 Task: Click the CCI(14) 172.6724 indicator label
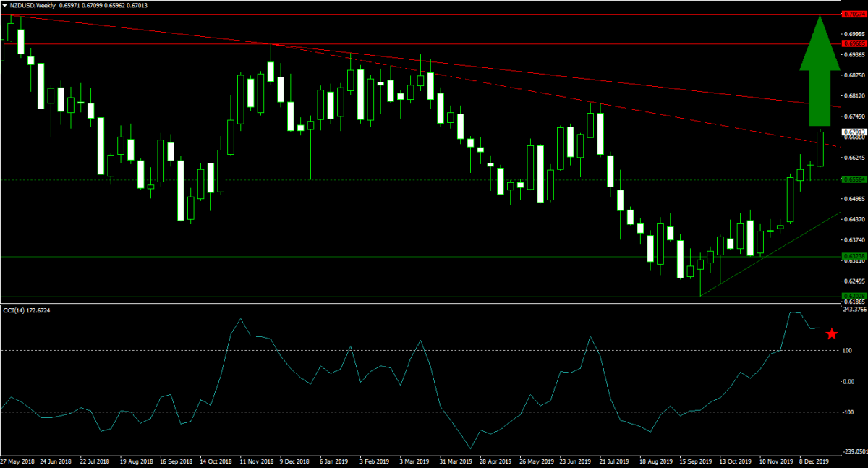pyautogui.click(x=30, y=310)
